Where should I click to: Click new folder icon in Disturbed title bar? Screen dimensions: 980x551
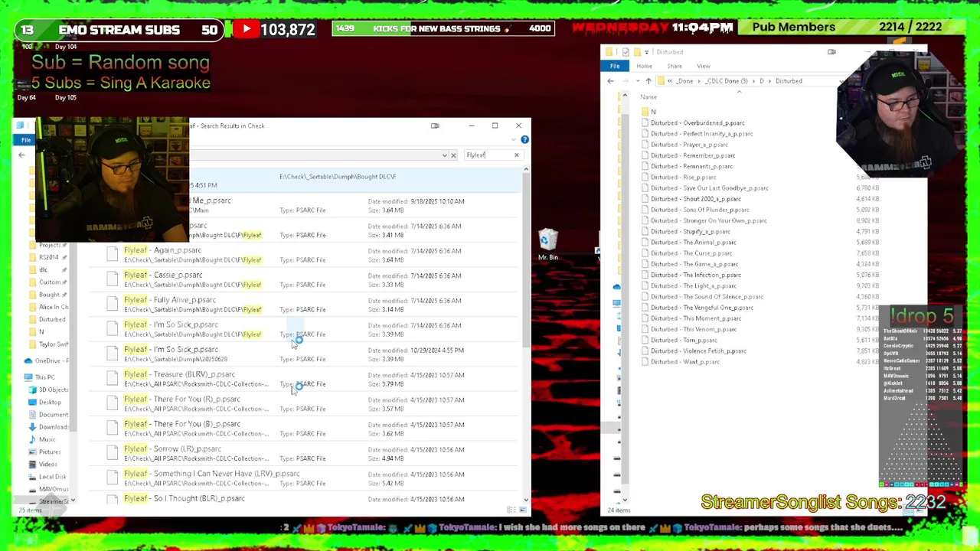coord(637,52)
